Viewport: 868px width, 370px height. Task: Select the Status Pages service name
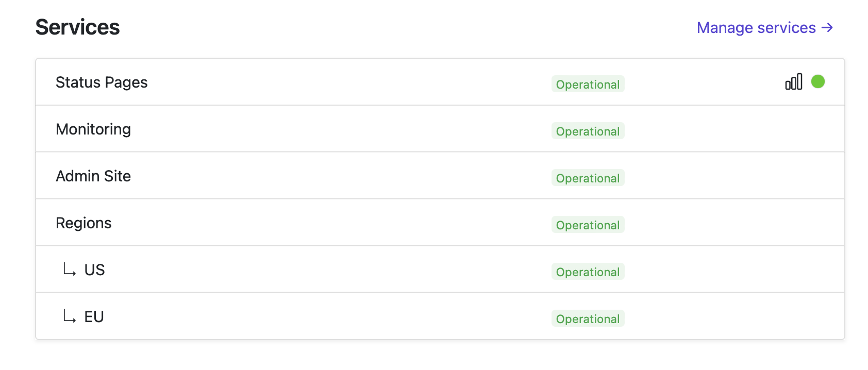coord(102,82)
